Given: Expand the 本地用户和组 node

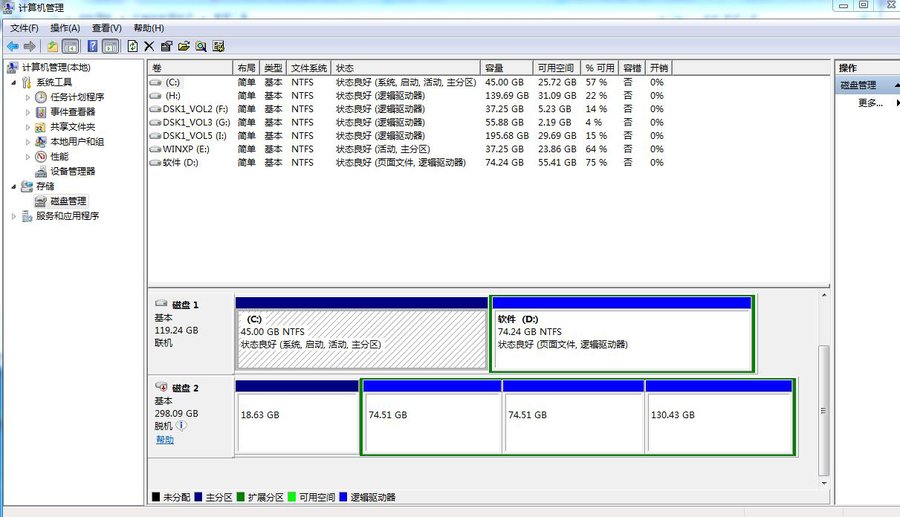Looking at the screenshot, I should (x=28, y=142).
